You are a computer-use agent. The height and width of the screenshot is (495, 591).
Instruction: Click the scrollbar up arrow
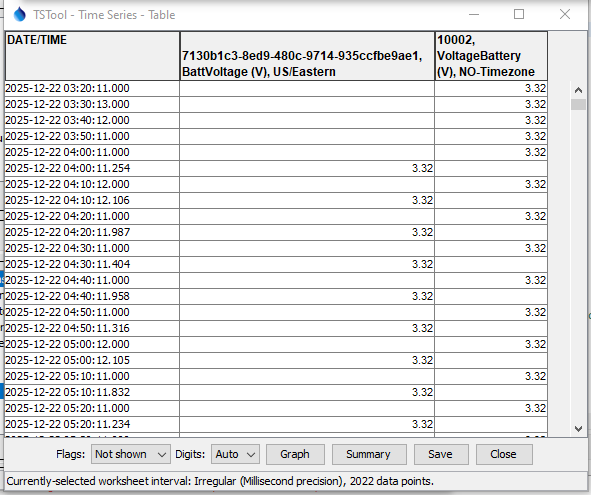pos(578,90)
